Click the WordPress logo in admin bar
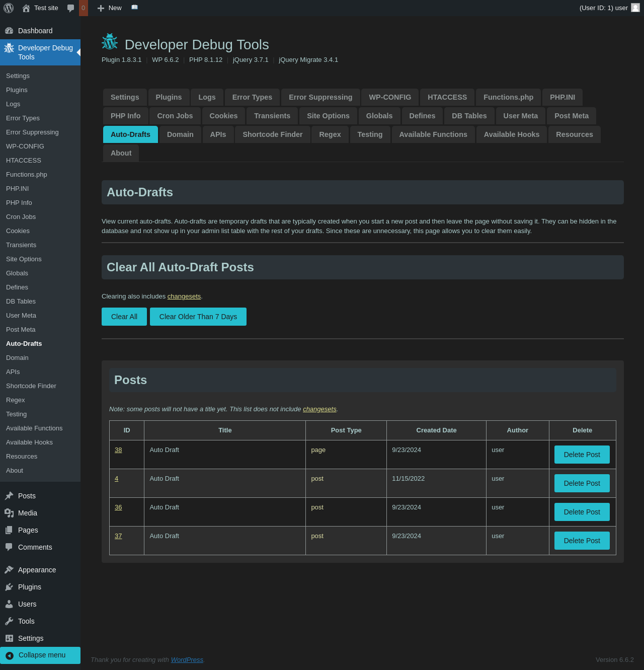Viewport: 644px width, 670px height. tap(9, 8)
